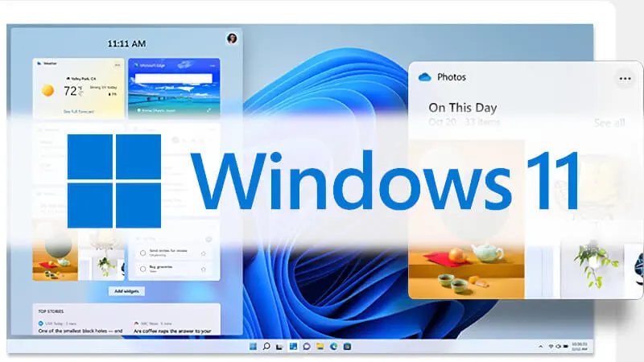Click the See all link in Photos card
The image size is (644, 362).
609,122
